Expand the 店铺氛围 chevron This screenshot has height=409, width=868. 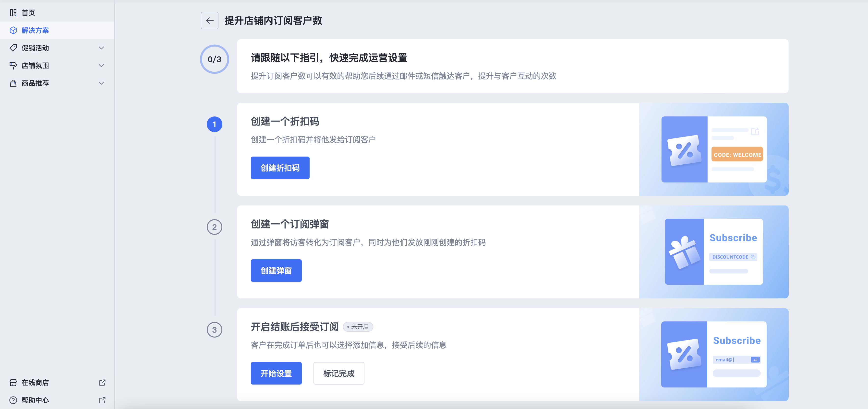click(x=101, y=66)
